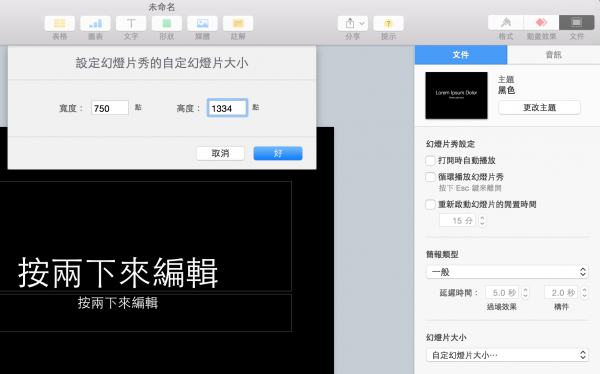Open the 幻燈片大小 dropdown

[507, 355]
